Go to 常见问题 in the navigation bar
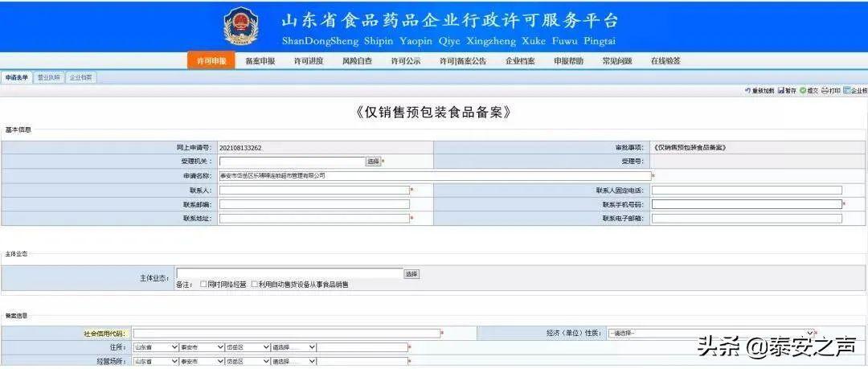This screenshot has width=868, height=369. [x=617, y=61]
